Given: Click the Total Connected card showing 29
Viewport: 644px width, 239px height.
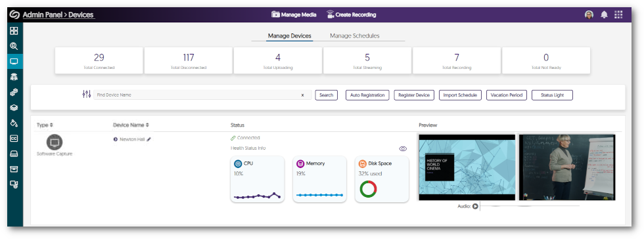Looking at the screenshot, I should coord(99,60).
